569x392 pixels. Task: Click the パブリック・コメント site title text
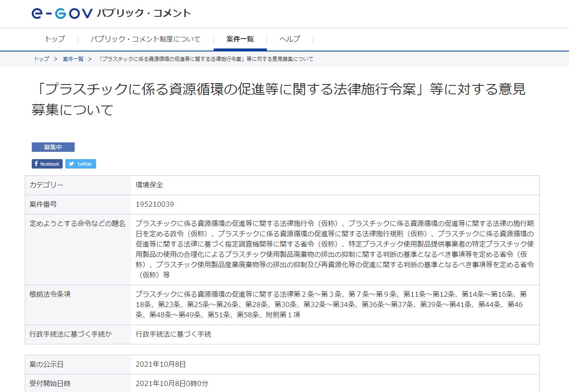[144, 14]
